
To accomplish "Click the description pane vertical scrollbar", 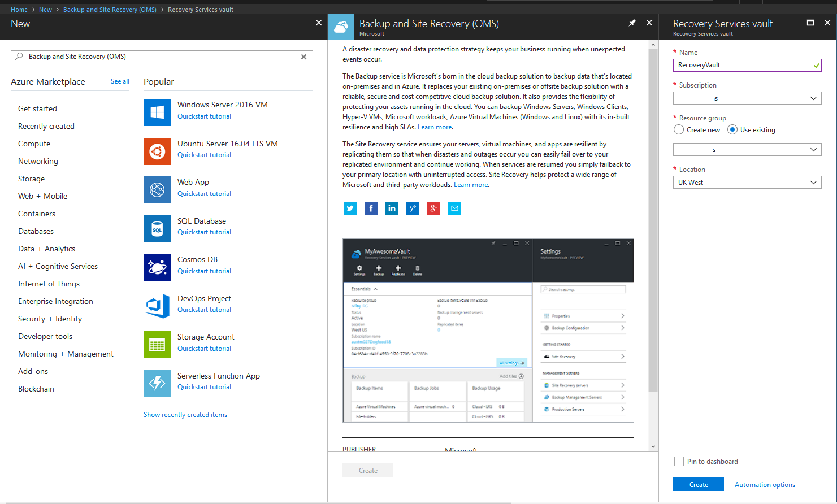I will [x=653, y=220].
